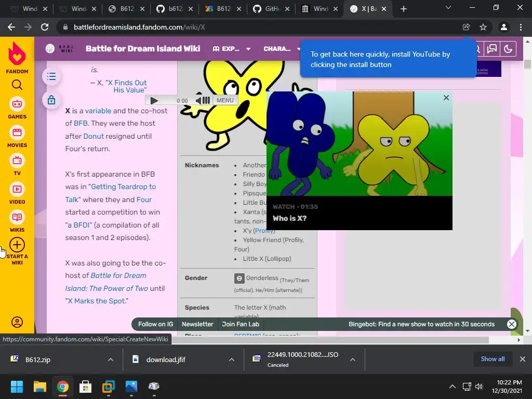Open the Fandom sidebar search

pos(17,85)
